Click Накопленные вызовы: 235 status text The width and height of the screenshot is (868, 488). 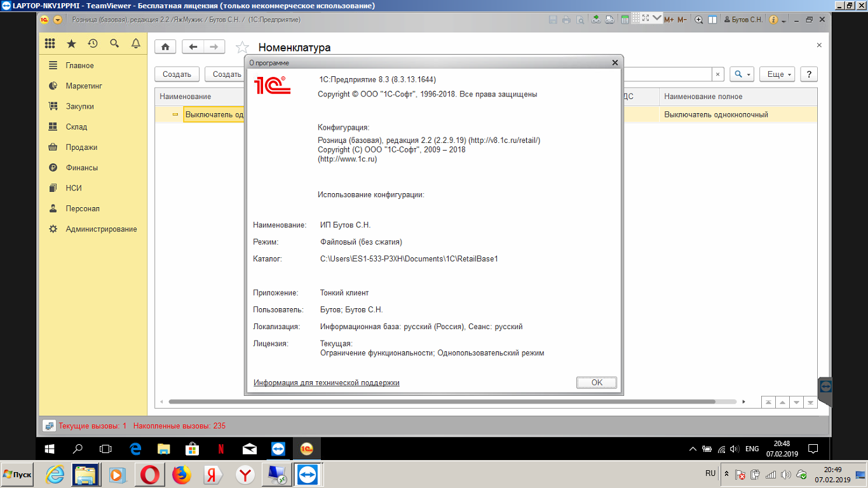179,426
